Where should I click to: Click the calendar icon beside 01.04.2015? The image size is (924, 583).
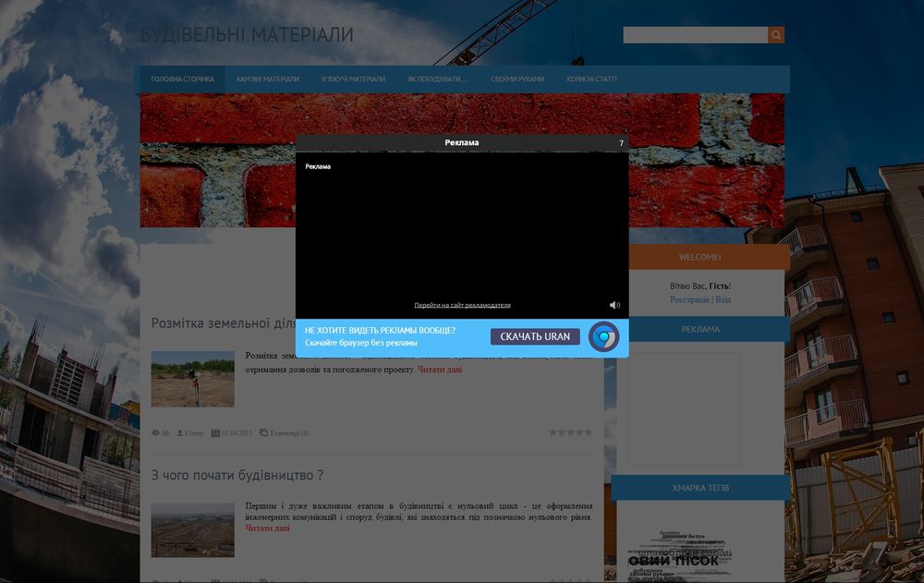pyautogui.click(x=215, y=432)
